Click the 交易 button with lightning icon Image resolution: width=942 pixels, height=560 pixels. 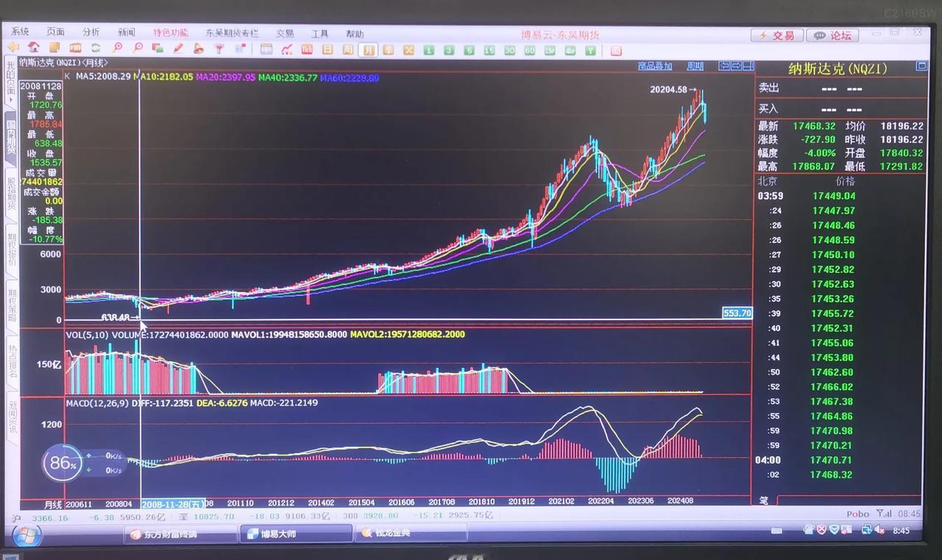[776, 35]
